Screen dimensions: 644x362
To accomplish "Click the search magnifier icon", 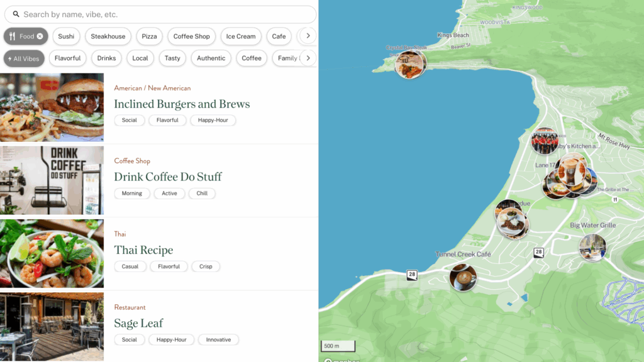I will (16, 14).
